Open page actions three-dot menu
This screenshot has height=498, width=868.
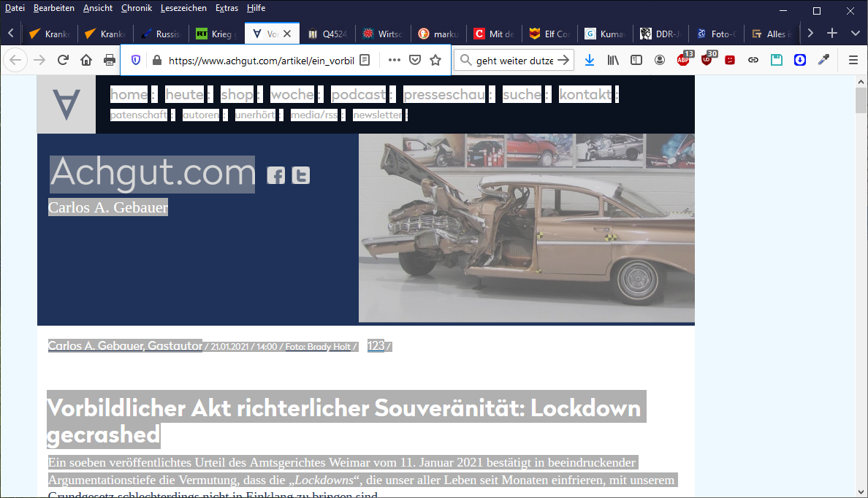394,61
